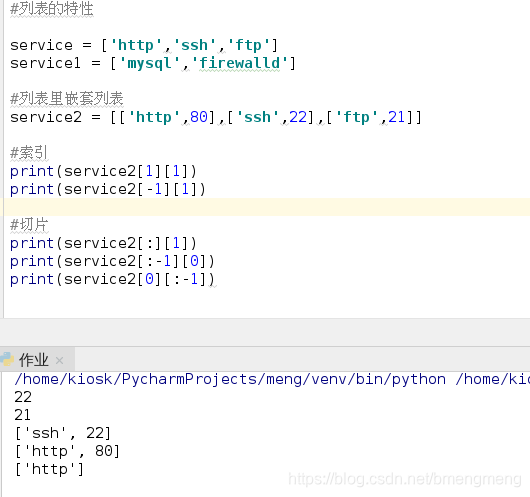Click the console output ['ssh', 22]
Screen dimensions: 530x497
[x=63, y=433]
